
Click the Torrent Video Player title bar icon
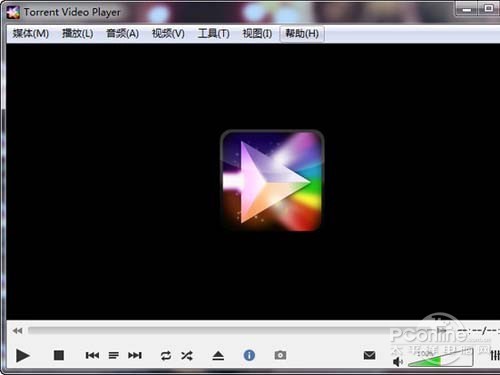[13, 12]
